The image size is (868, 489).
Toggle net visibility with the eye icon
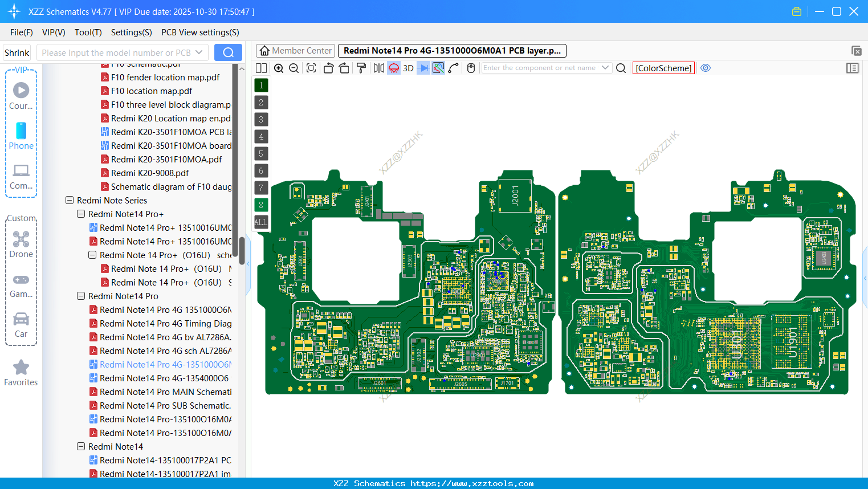(x=706, y=68)
